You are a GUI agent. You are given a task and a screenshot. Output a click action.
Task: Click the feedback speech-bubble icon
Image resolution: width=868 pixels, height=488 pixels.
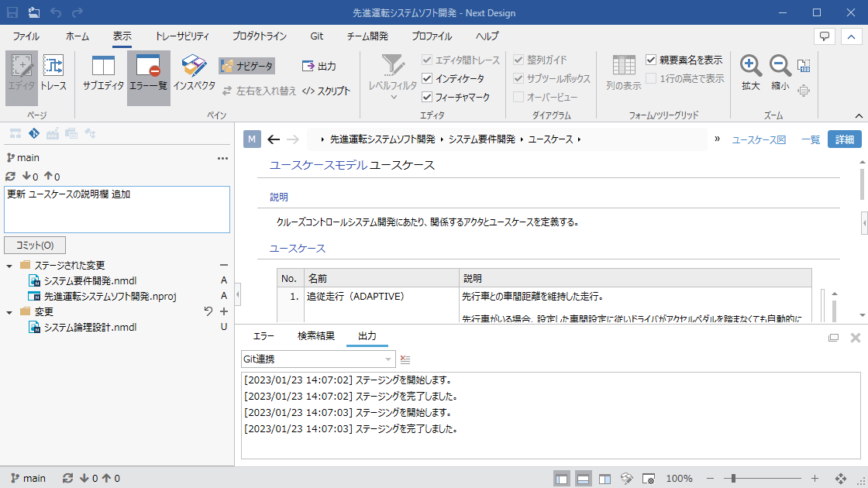[x=825, y=36]
